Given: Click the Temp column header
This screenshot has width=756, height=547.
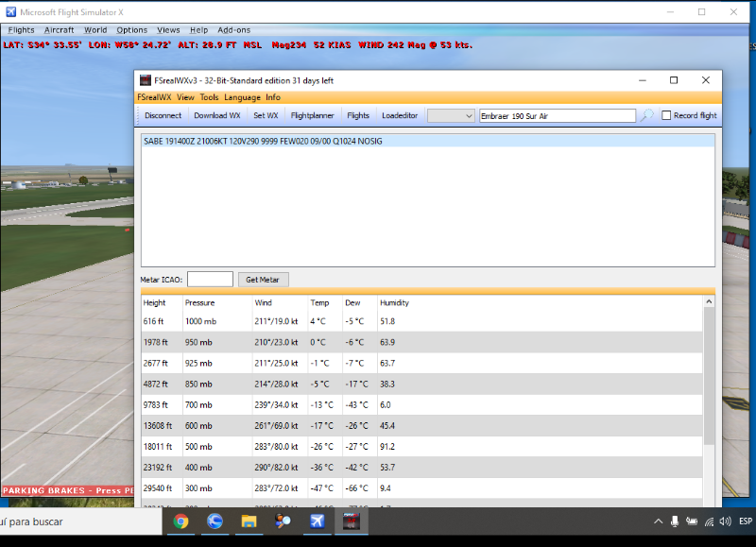Looking at the screenshot, I should coord(319,302).
